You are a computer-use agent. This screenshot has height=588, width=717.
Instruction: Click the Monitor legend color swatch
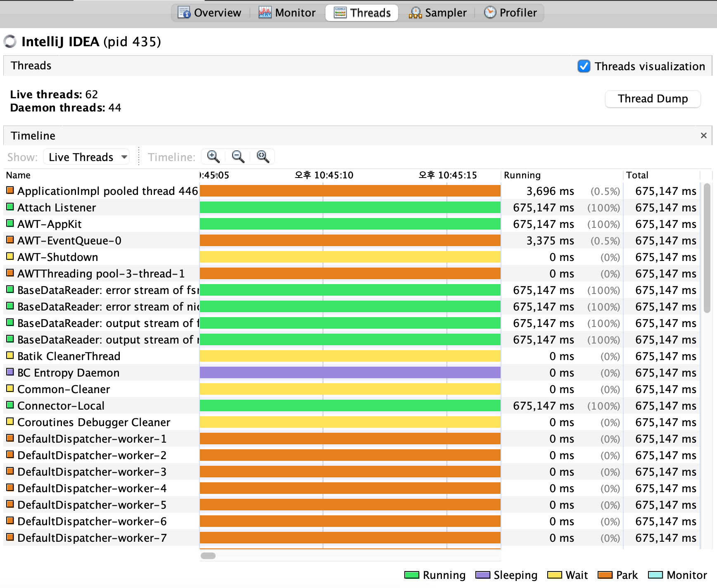tap(655, 575)
